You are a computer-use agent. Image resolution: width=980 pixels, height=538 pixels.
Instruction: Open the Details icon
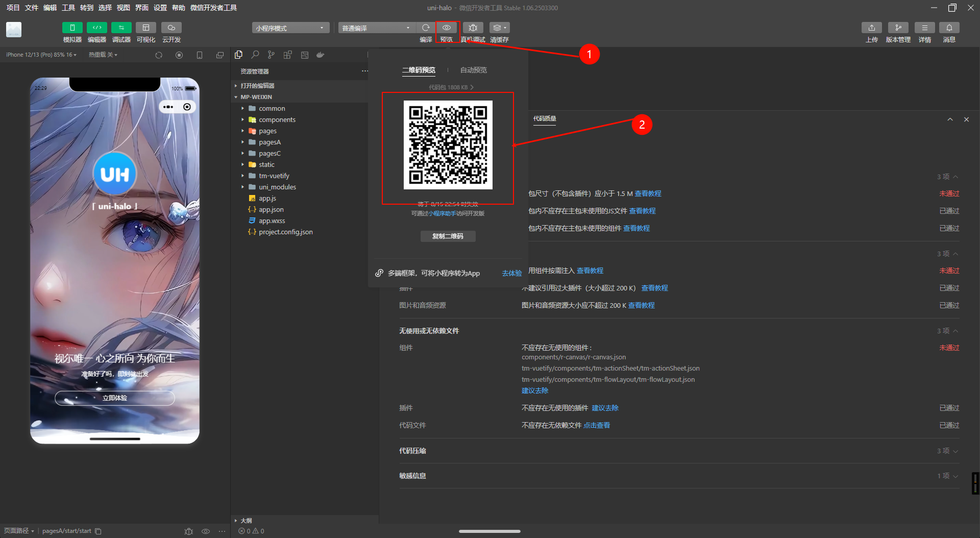(924, 28)
